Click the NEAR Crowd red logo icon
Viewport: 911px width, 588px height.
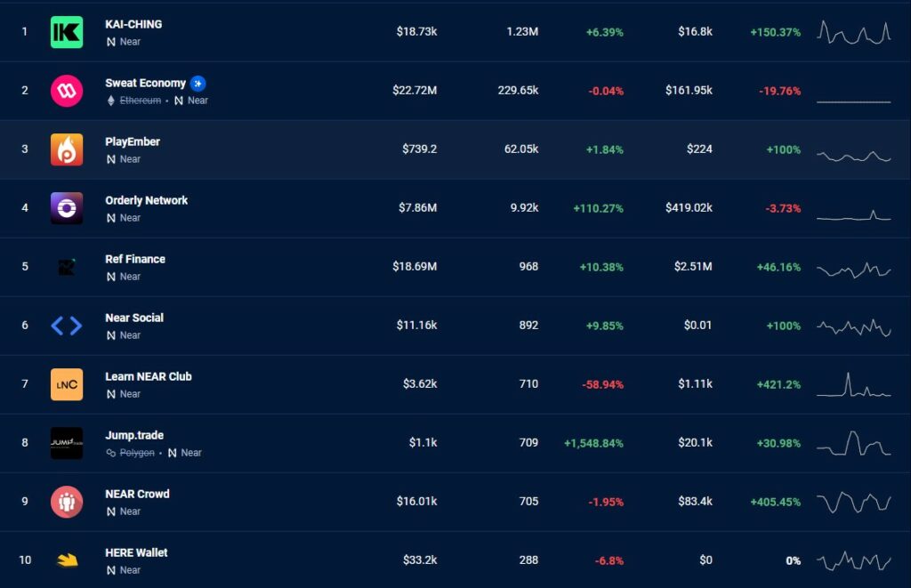(67, 502)
